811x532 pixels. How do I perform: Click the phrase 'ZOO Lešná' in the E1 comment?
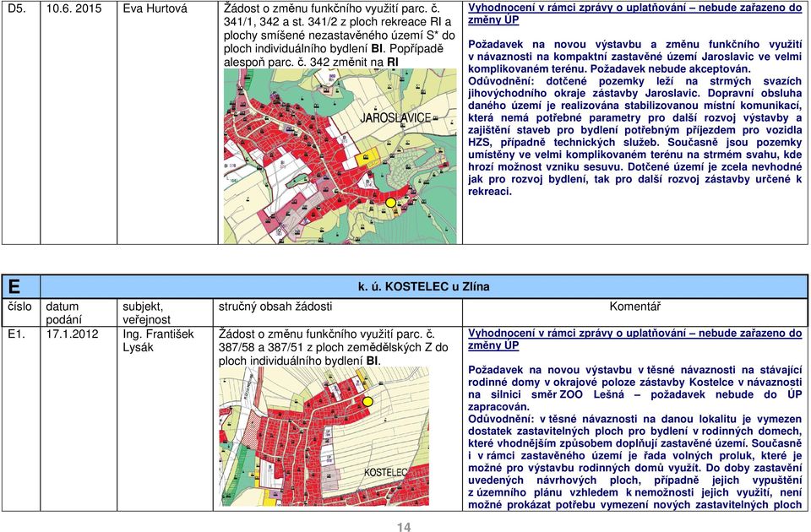[591, 394]
